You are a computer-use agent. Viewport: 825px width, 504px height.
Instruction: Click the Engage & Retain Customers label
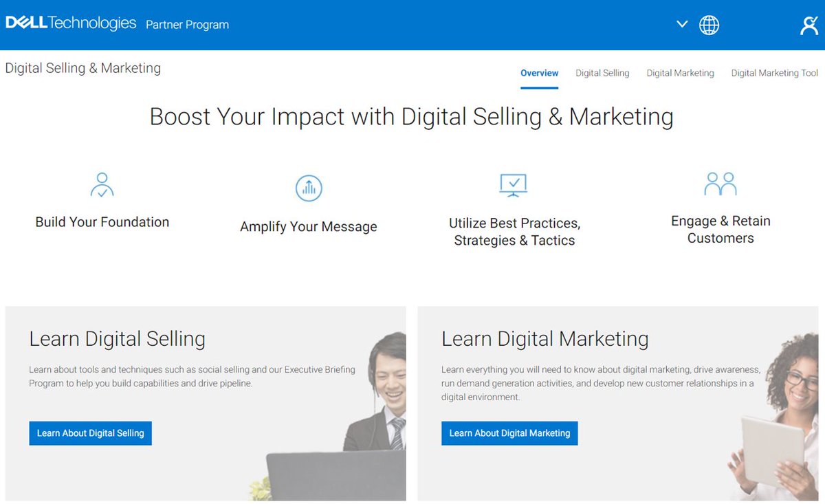(720, 230)
